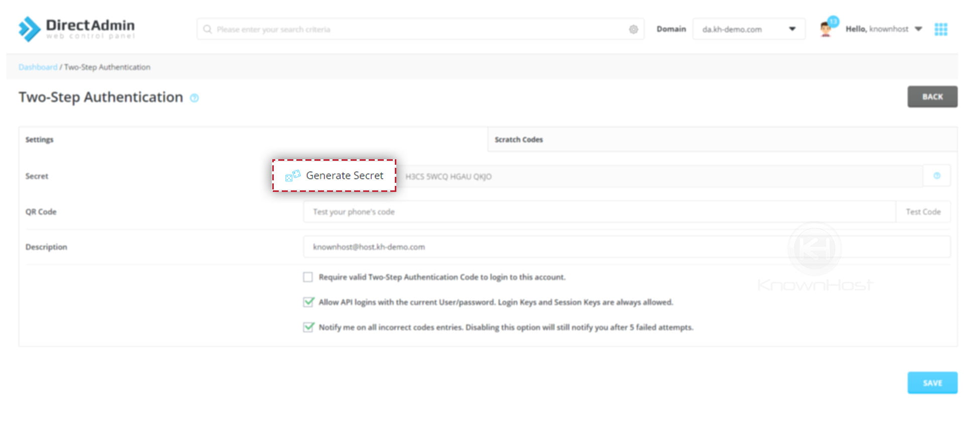Switch to the Scratch Codes tab
The width and height of the screenshot is (980, 423).
click(519, 140)
